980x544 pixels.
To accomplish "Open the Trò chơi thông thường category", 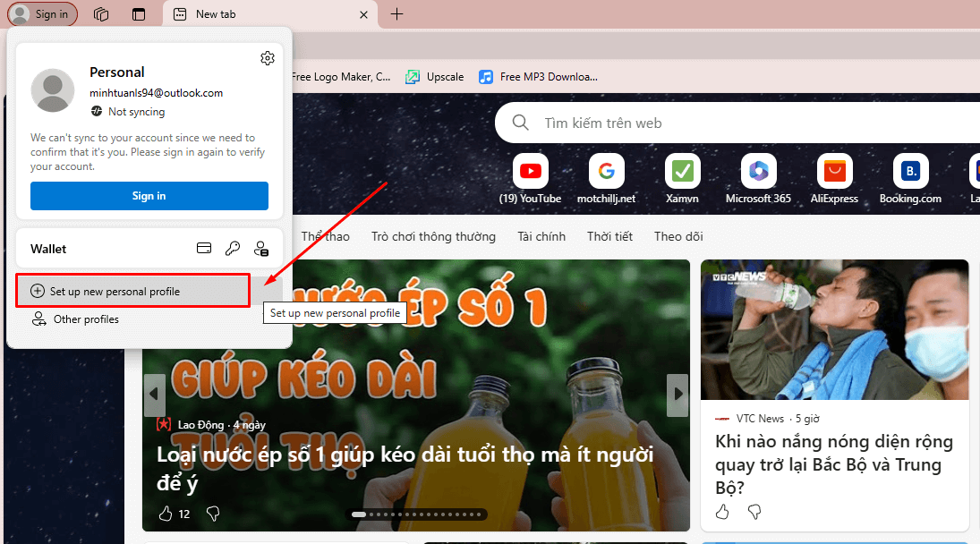I will [x=434, y=237].
